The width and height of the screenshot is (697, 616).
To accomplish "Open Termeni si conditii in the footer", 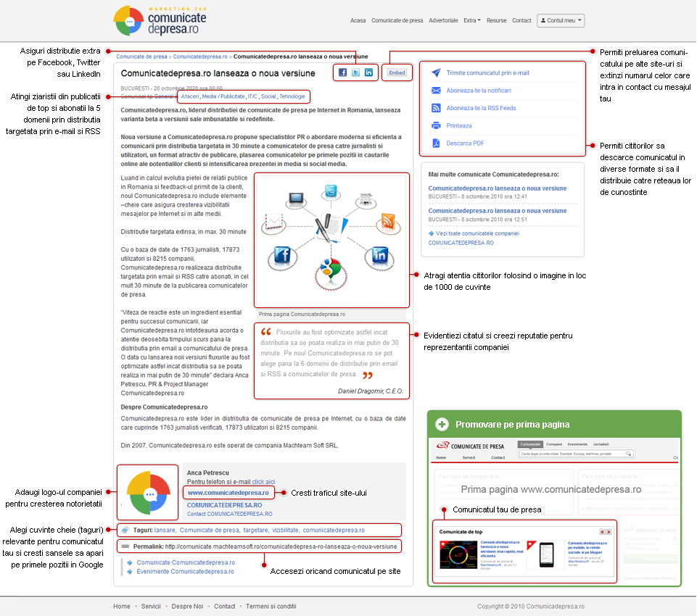I will click(x=271, y=606).
